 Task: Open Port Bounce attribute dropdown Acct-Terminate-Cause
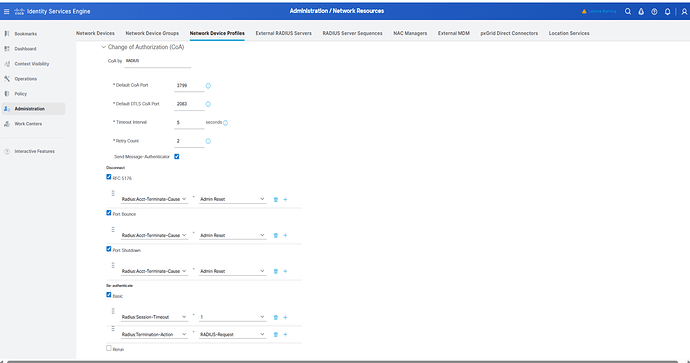154,235
